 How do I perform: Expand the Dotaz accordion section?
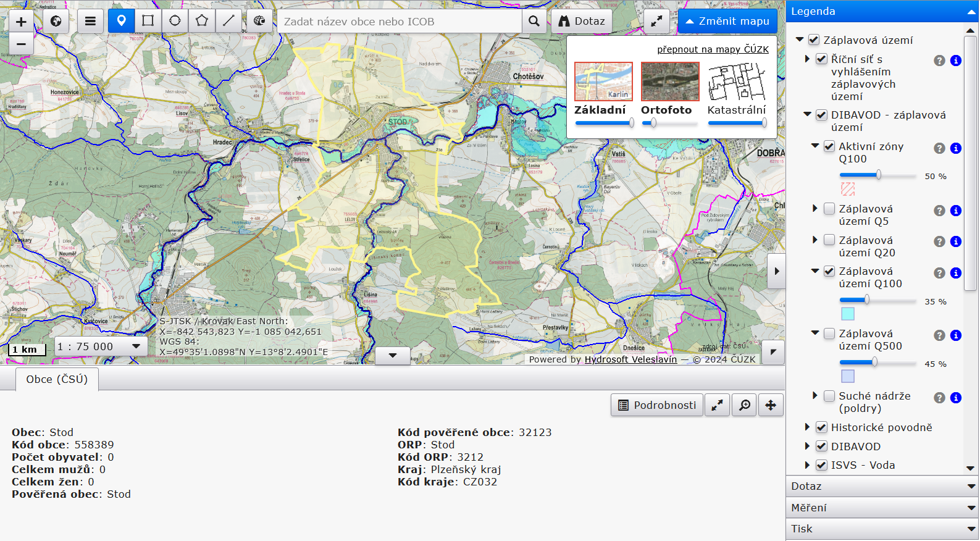(882, 486)
